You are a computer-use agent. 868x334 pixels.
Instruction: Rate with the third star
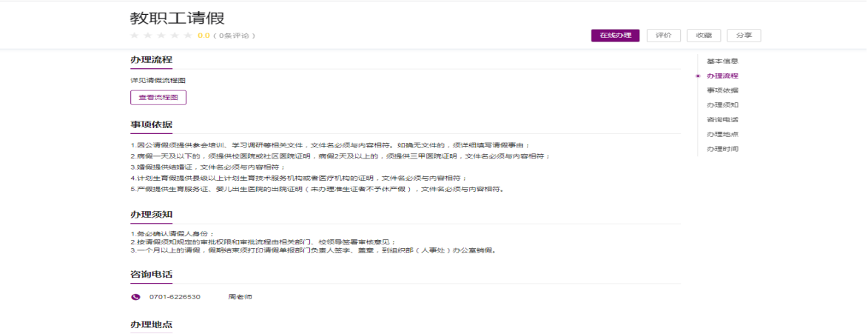(x=161, y=36)
